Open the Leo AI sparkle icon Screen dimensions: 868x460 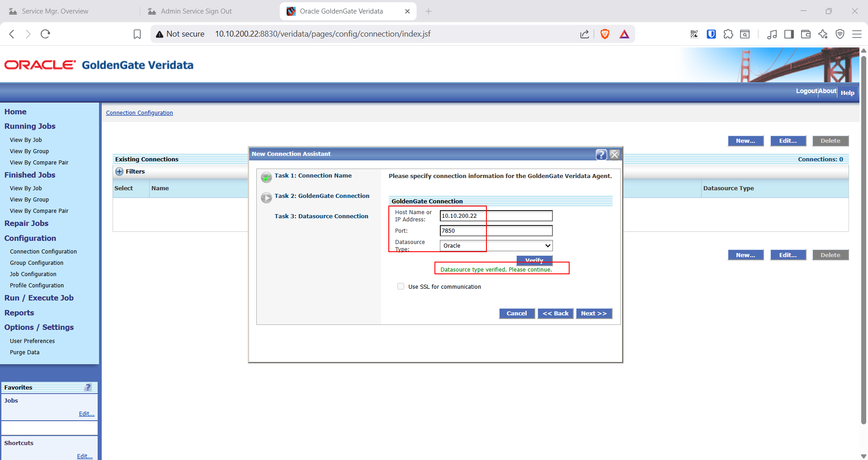tap(823, 34)
